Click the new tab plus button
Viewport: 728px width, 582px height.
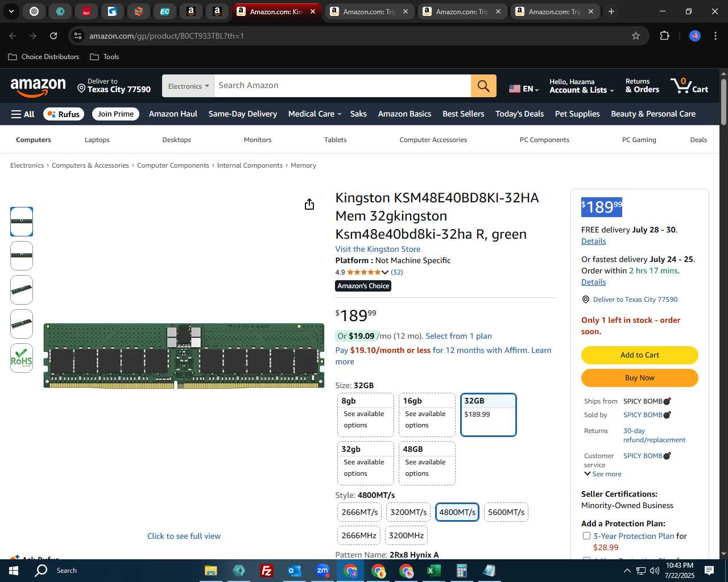(x=611, y=11)
